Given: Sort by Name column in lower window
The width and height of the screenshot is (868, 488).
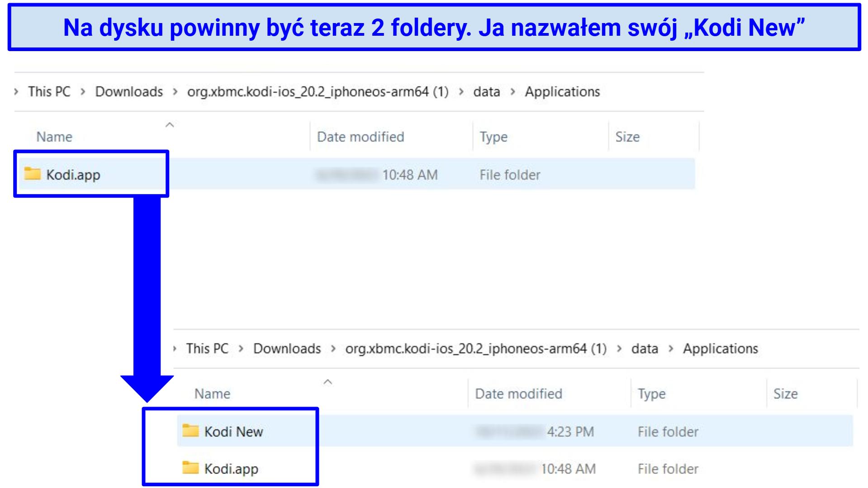Looking at the screenshot, I should click(212, 394).
